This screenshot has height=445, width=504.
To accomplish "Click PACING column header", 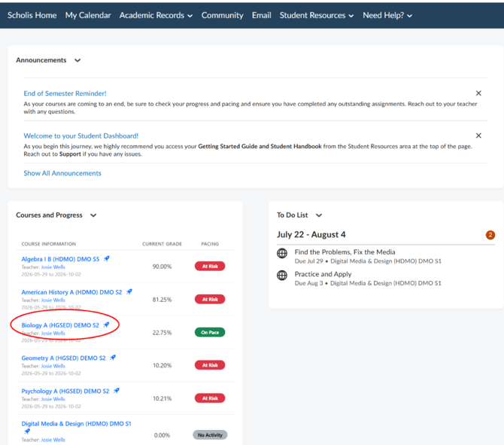I will pyautogui.click(x=210, y=244).
